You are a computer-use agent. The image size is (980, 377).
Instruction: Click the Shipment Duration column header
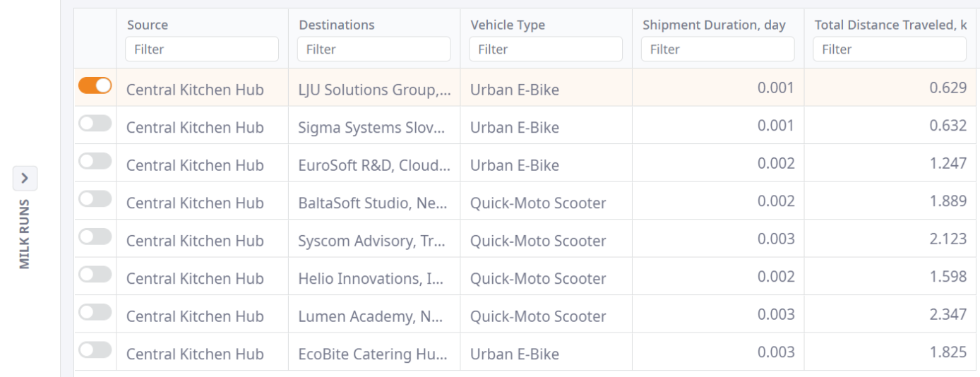[x=714, y=25]
